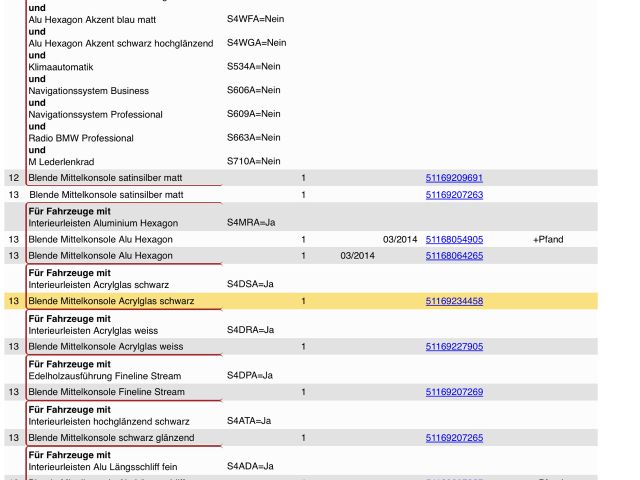Open highlighted part number 51169234458

point(454,301)
